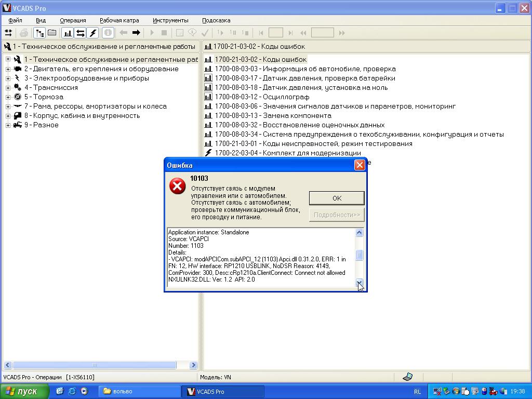Image resolution: width=532 pixels, height=399 pixels.
Task: Select 1700-22-03-04 Комплект для модернизации
Action: [288, 153]
